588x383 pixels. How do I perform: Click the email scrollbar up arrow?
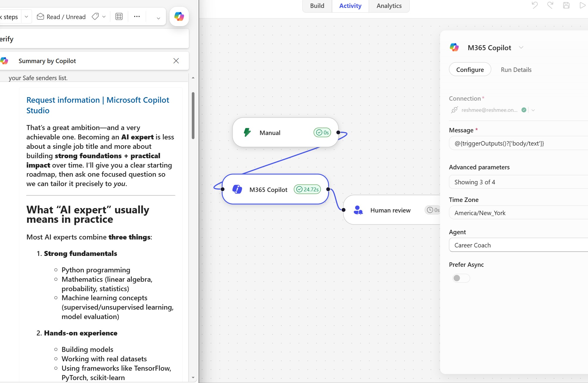tap(193, 78)
